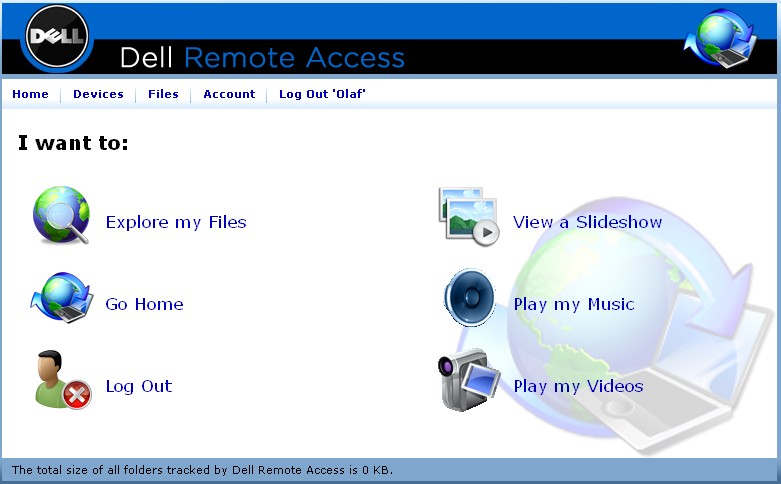The width and height of the screenshot is (781, 484).
Task: Click the globe icon in header corner
Action: tap(721, 39)
